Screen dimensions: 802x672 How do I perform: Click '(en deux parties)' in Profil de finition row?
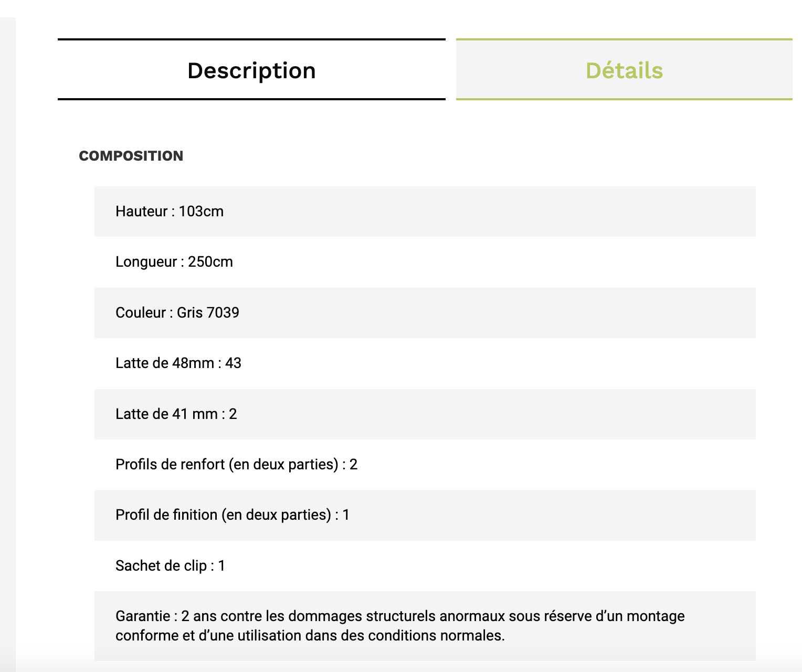276,515
